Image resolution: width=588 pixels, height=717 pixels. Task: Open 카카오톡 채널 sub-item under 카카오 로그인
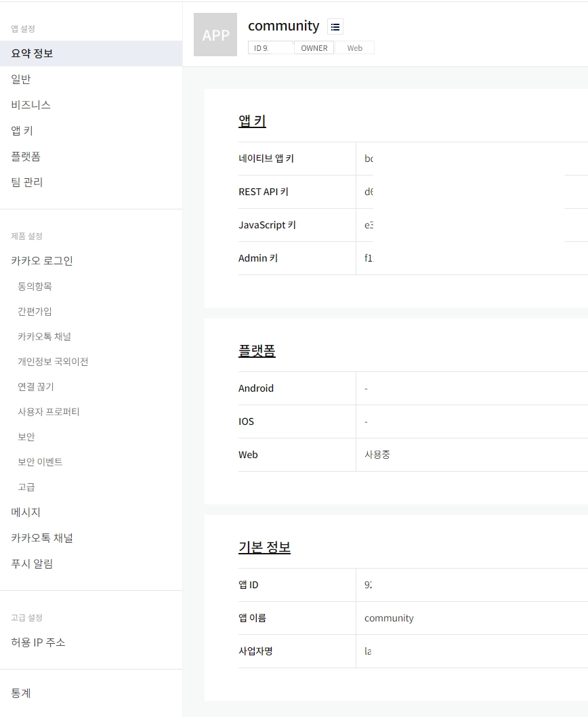click(x=44, y=337)
